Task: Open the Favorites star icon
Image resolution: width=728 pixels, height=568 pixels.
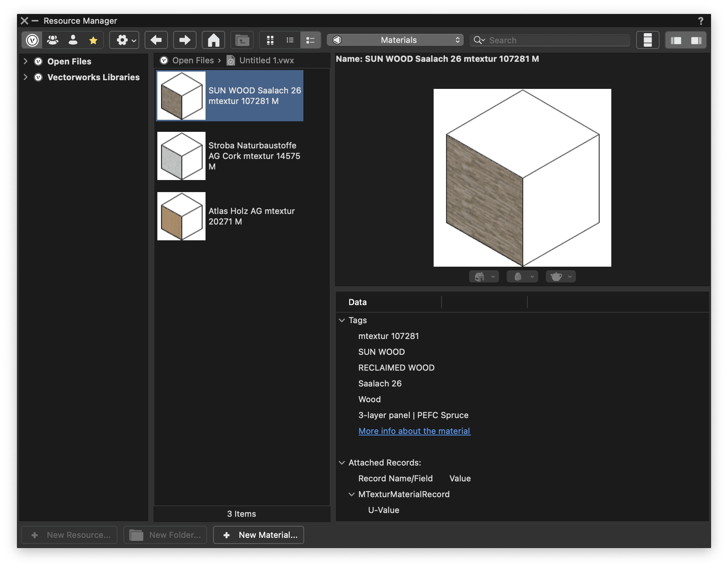Action: tap(93, 40)
